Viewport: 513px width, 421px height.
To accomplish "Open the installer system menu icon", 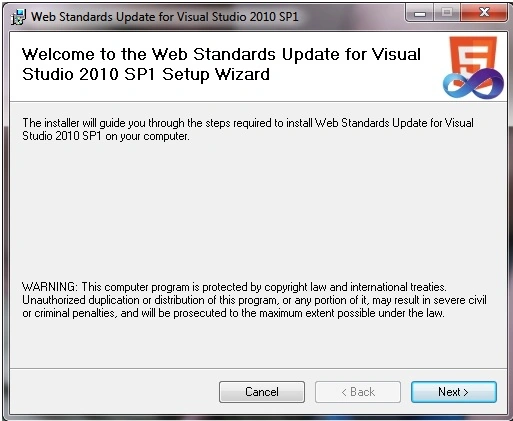I will pos(18,17).
